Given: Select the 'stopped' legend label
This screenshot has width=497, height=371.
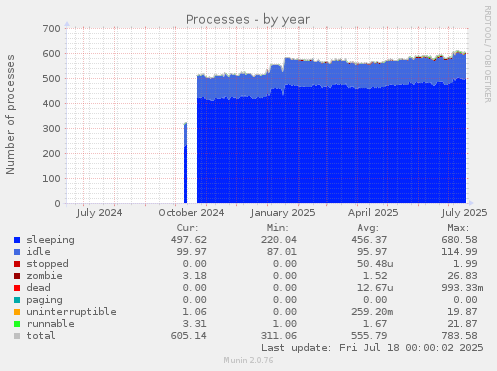Looking at the screenshot, I should point(47,264).
